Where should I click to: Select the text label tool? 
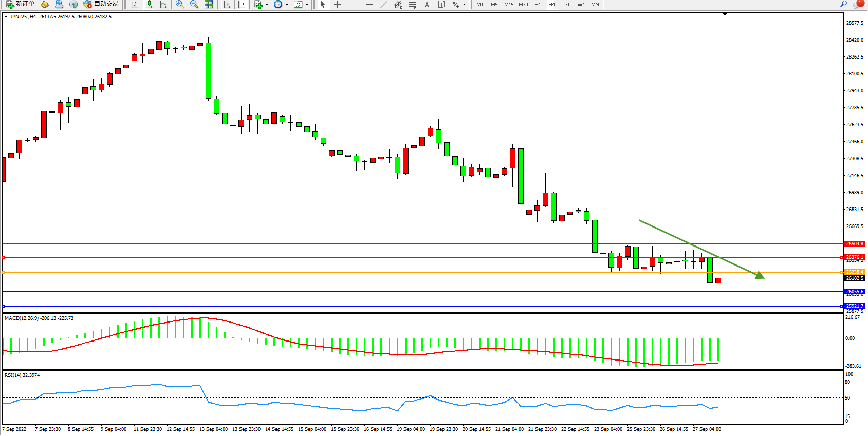tap(441, 4)
